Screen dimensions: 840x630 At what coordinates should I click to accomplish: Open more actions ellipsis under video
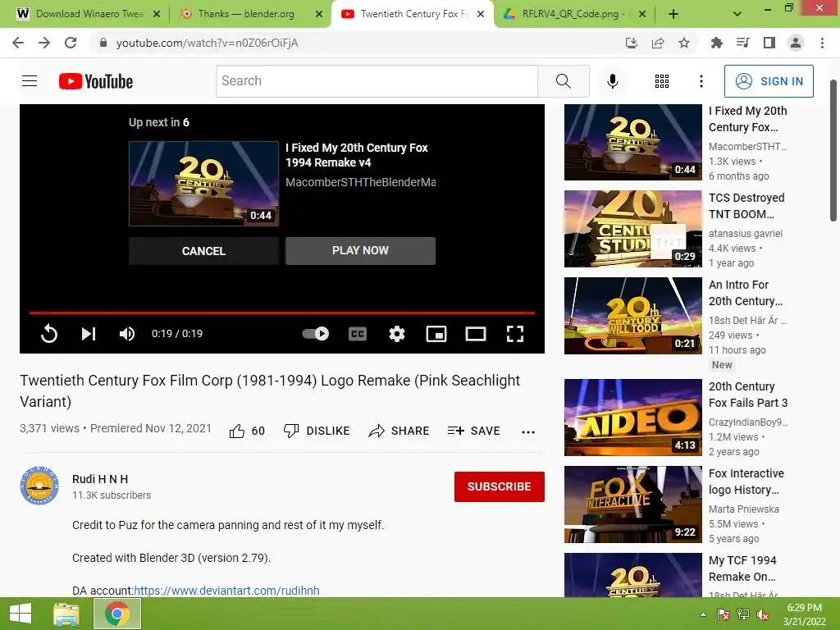pyautogui.click(x=528, y=431)
